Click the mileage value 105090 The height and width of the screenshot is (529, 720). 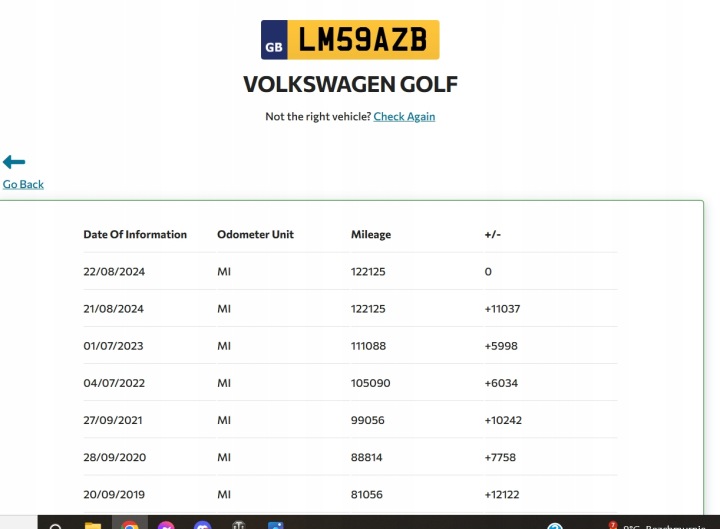[x=371, y=383]
